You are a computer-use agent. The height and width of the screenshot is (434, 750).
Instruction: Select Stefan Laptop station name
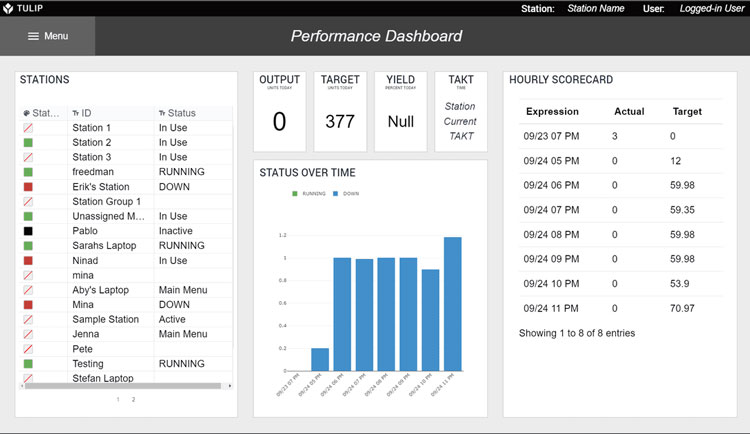pyautogui.click(x=103, y=378)
